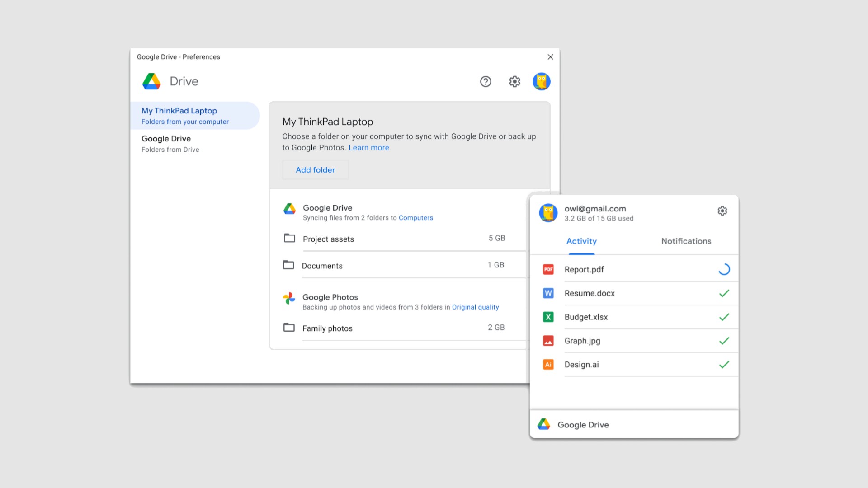Click folder icon next to Documents
Image resolution: width=868 pixels, height=488 pixels.
288,265
